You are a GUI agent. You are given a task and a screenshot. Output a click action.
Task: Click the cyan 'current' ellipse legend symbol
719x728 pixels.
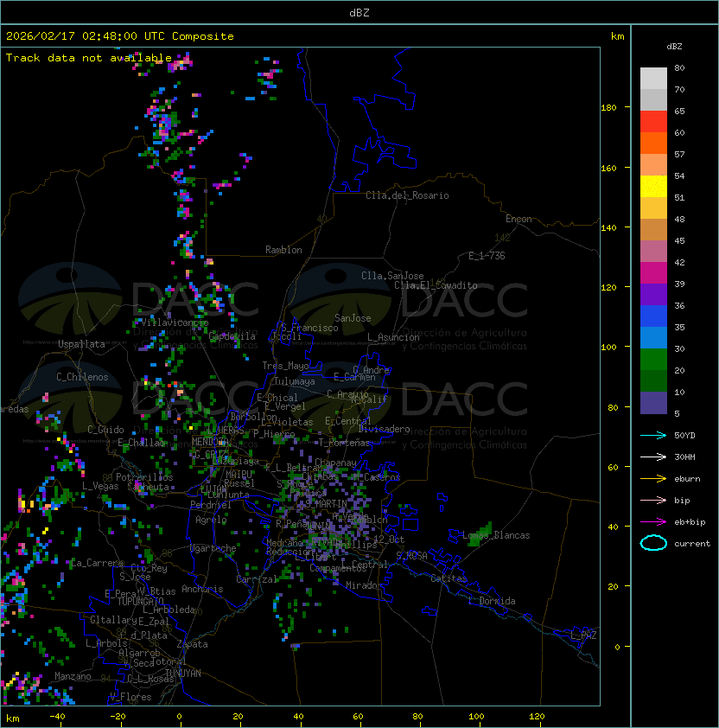653,543
